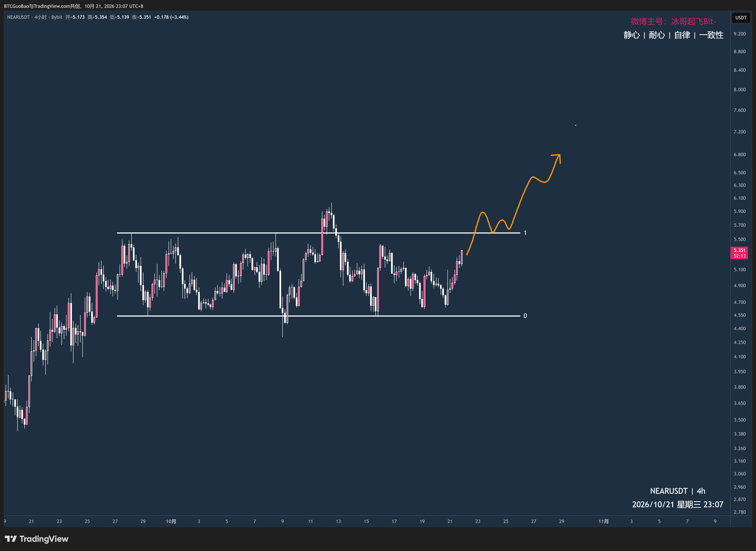This screenshot has height=551, width=756.
Task: Click date 13 on the time axis
Action: point(338,521)
